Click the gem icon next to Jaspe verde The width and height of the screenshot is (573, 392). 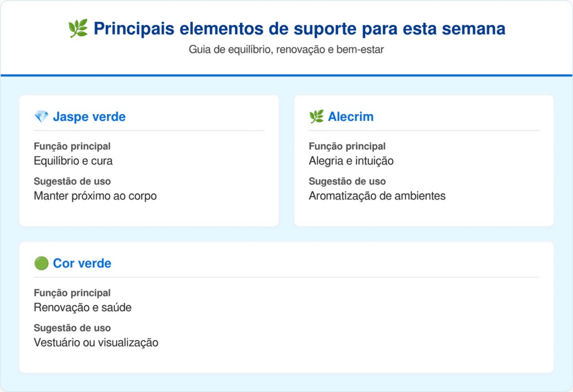pyautogui.click(x=41, y=117)
